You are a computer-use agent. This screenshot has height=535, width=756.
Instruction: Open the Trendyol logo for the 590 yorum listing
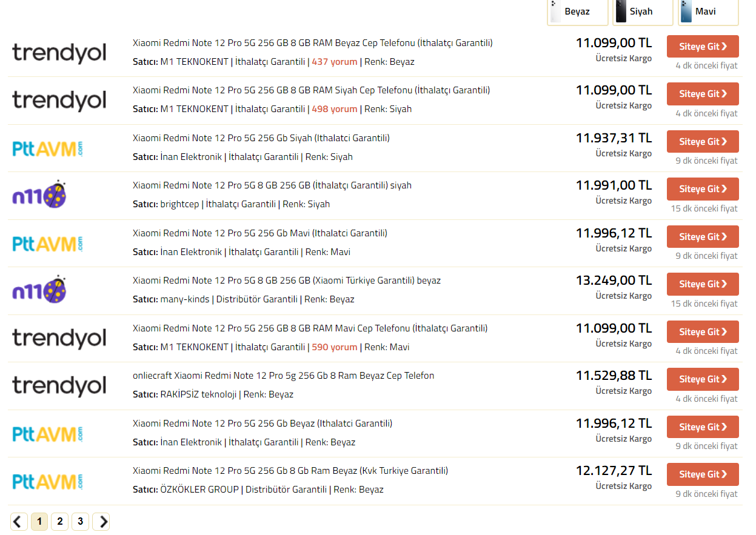point(59,338)
